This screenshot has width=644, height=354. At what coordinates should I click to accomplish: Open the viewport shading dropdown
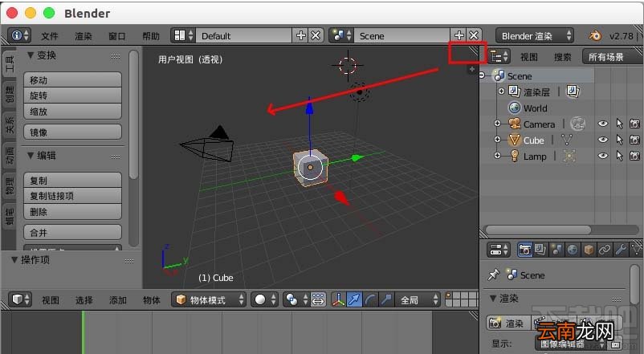point(264,299)
